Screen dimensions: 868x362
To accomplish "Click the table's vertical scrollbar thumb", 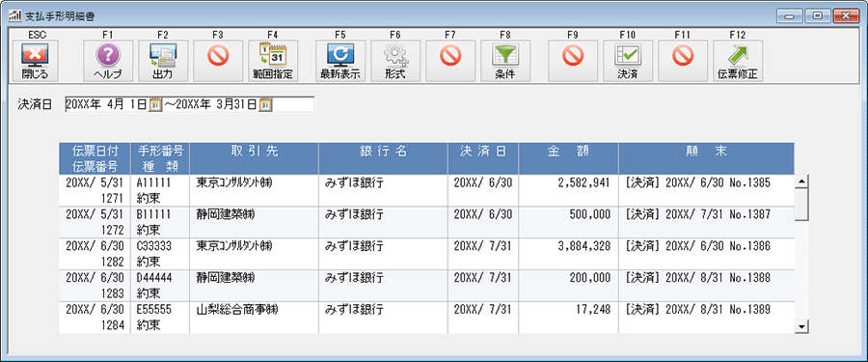I will pyautogui.click(x=801, y=204).
